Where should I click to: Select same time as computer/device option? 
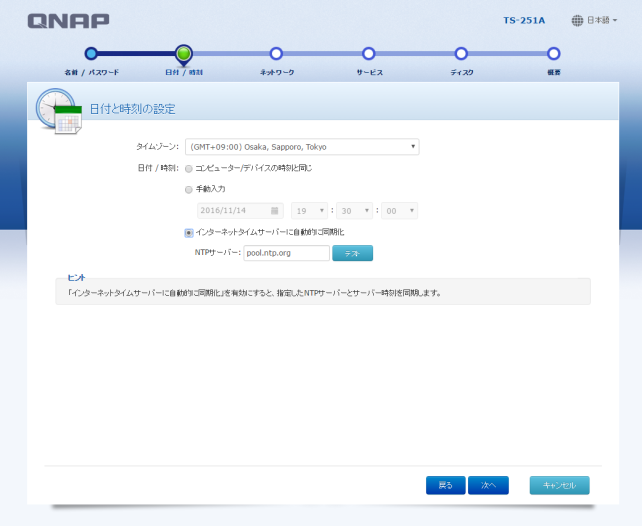[x=189, y=169]
